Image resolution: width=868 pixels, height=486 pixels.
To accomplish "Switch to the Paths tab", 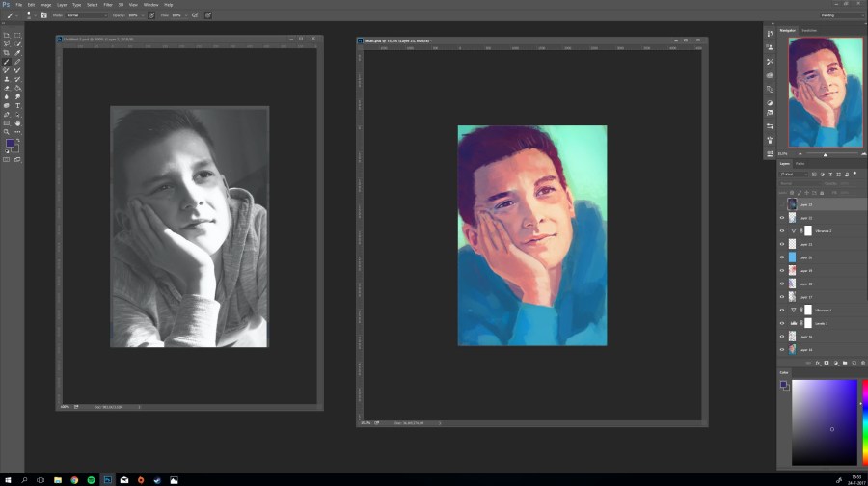I will [800, 163].
